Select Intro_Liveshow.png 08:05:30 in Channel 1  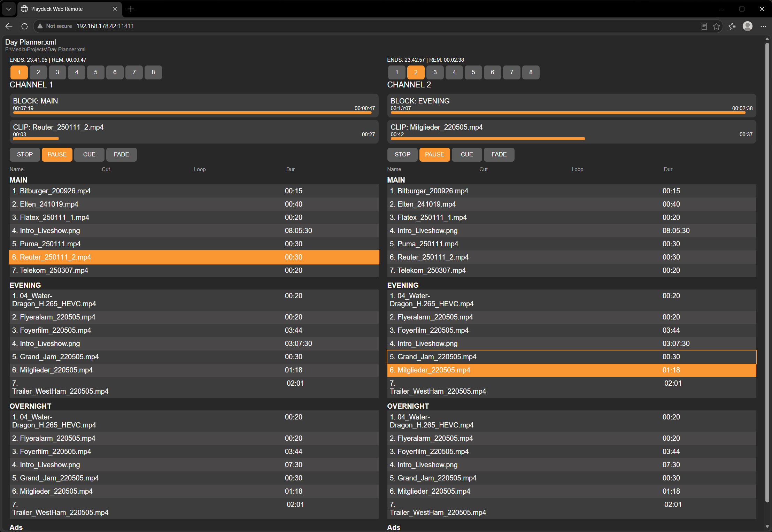pyautogui.click(x=194, y=231)
